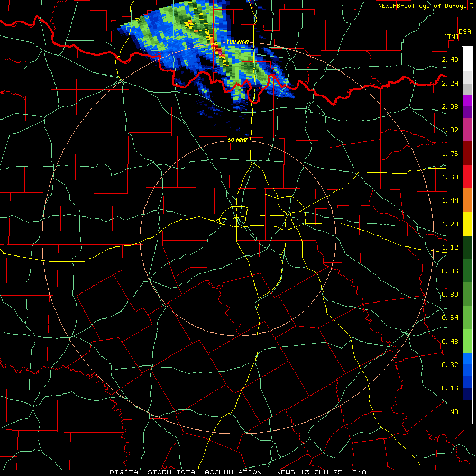476x476 pixels.
Task: Click the DSA product label
Action: click(x=465, y=32)
